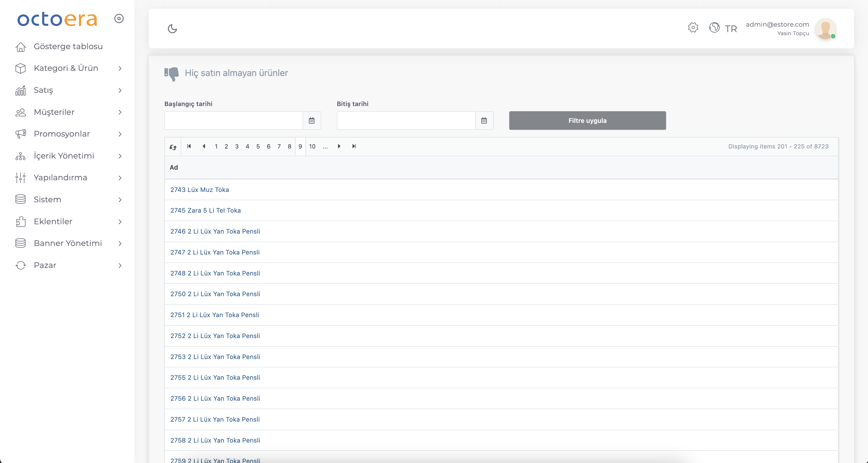Screen dimensions: 868x463
Task: Expand the Satış submenu chevron
Action: coord(120,90)
